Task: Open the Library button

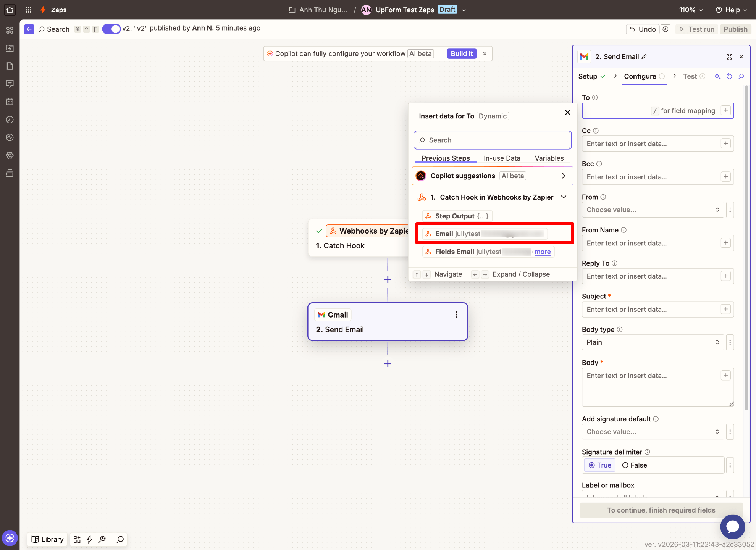Action: [x=47, y=539]
